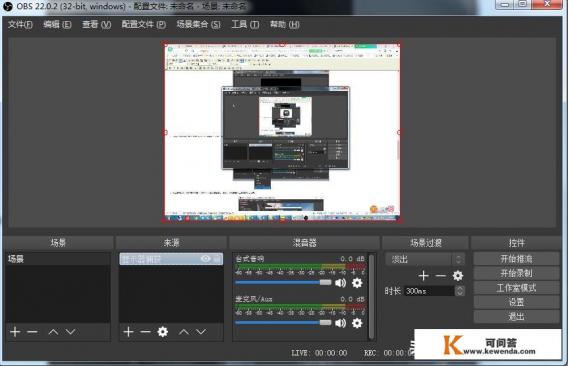This screenshot has height=366, width=568.
Task: Select the 显示器捕获 source row
Action: [171, 259]
